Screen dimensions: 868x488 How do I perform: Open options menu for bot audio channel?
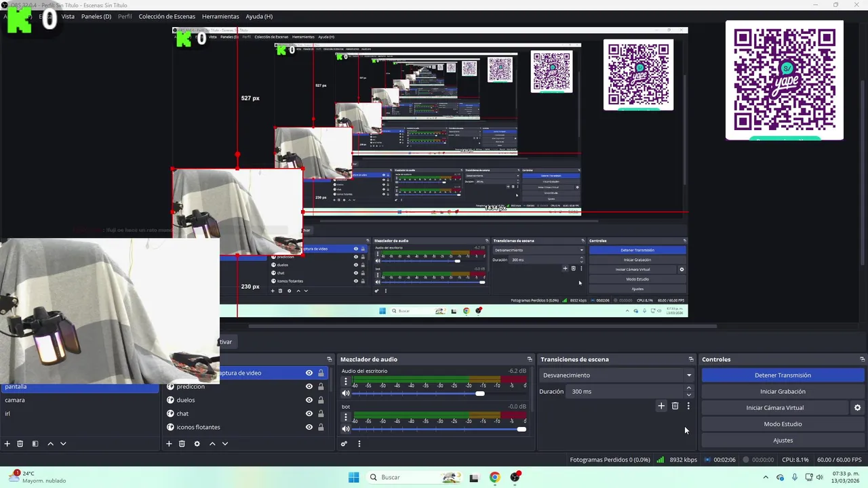click(346, 416)
